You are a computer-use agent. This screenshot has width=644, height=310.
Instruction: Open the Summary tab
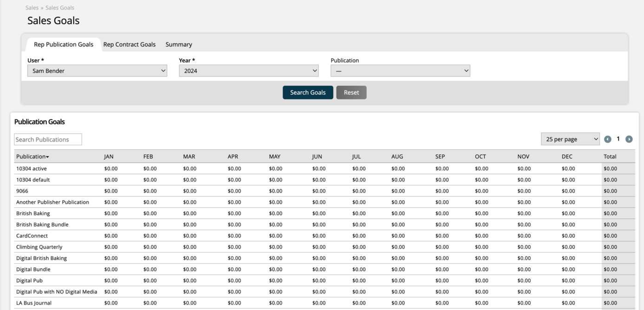(x=179, y=45)
